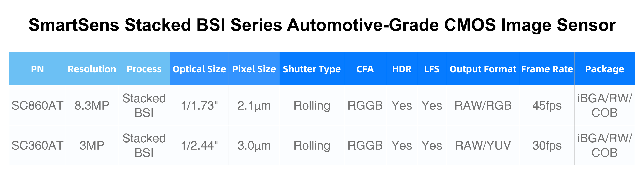The image size is (644, 184).
Task: Click the 8.3MP resolution cell
Action: [92, 105]
